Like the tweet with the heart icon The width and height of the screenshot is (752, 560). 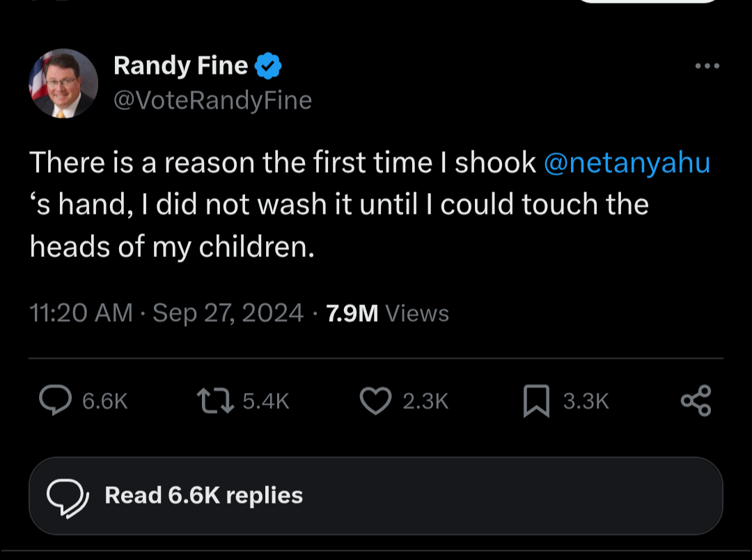[x=376, y=400]
